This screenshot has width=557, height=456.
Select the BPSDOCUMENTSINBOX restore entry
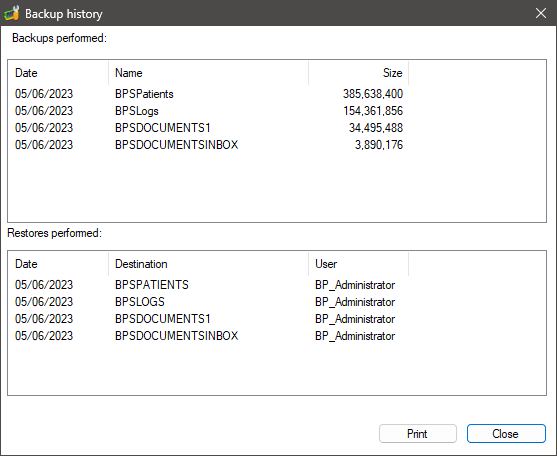[209, 336]
